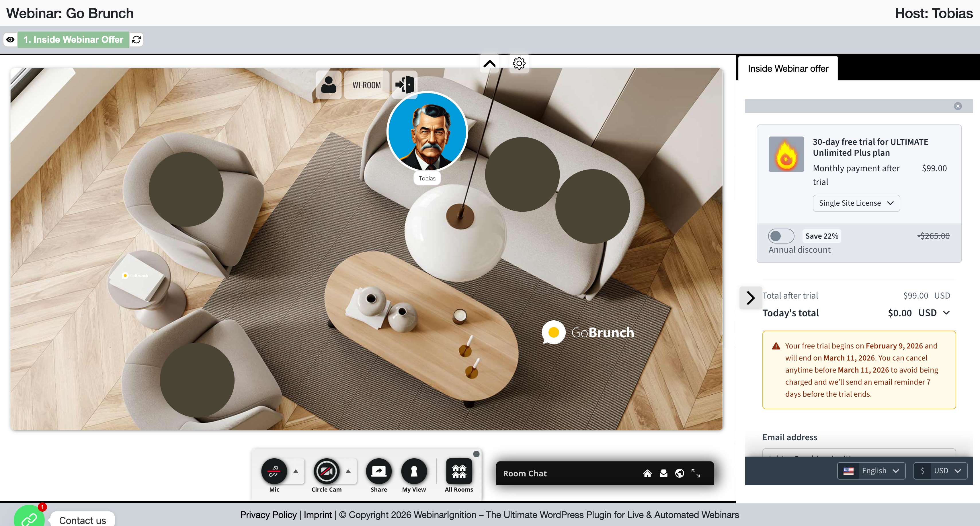Open Single Site License dropdown

point(856,203)
